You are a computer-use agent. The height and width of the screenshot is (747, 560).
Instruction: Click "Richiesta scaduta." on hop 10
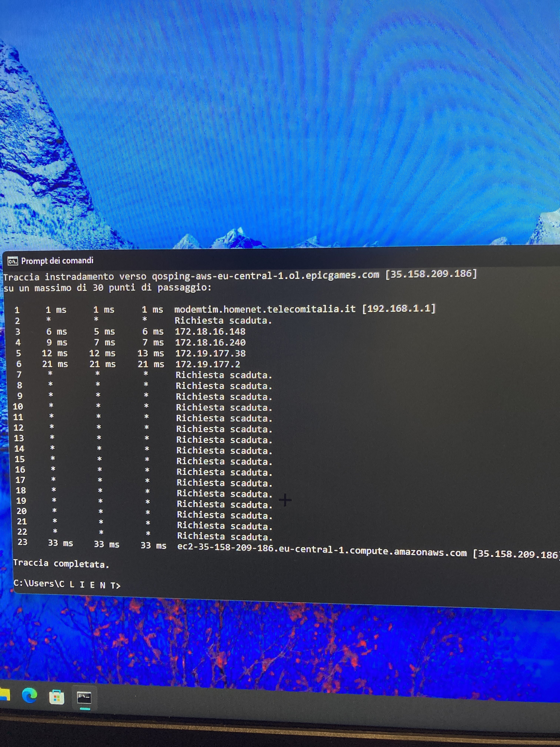[x=224, y=407]
